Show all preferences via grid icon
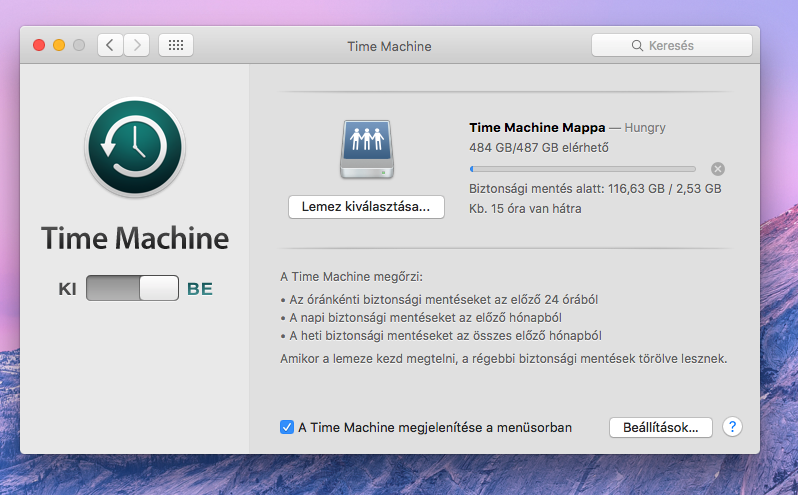Image resolution: width=798 pixels, height=495 pixels. [x=175, y=45]
